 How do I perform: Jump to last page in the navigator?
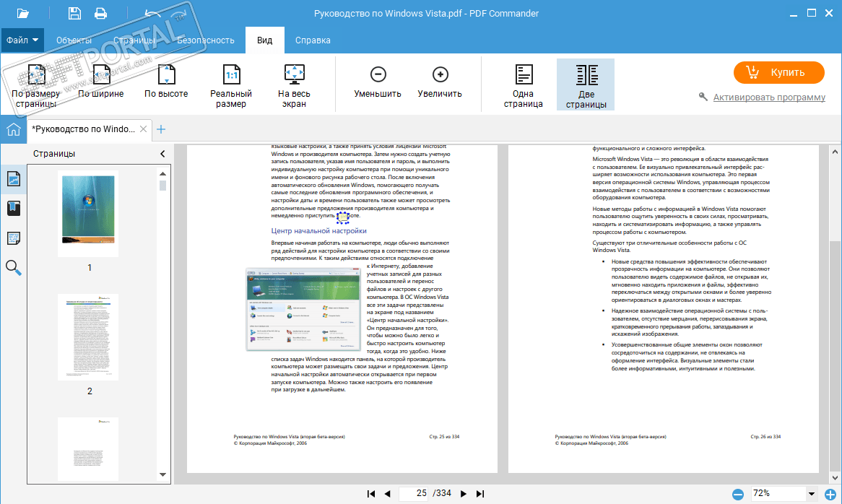(x=480, y=494)
